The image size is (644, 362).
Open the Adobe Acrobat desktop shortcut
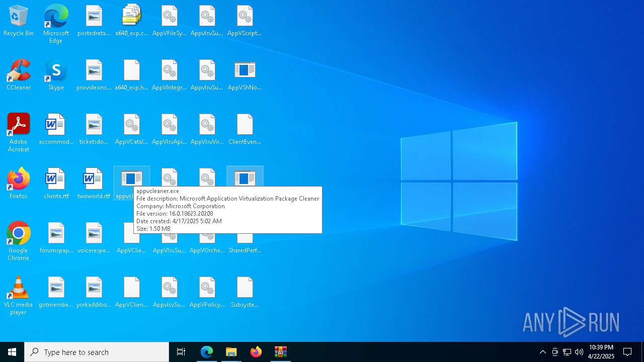(19, 133)
